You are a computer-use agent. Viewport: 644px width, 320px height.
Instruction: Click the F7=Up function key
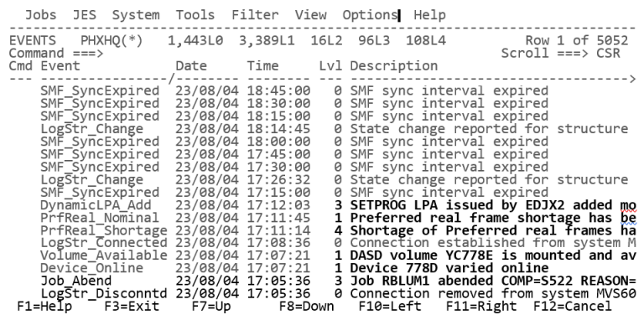pos(211,307)
